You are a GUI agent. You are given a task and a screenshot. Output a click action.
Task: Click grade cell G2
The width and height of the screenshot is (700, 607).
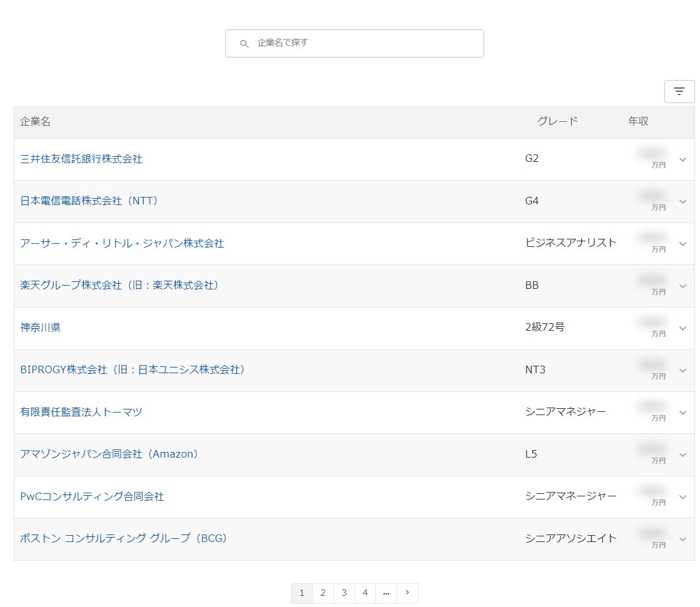(x=532, y=159)
